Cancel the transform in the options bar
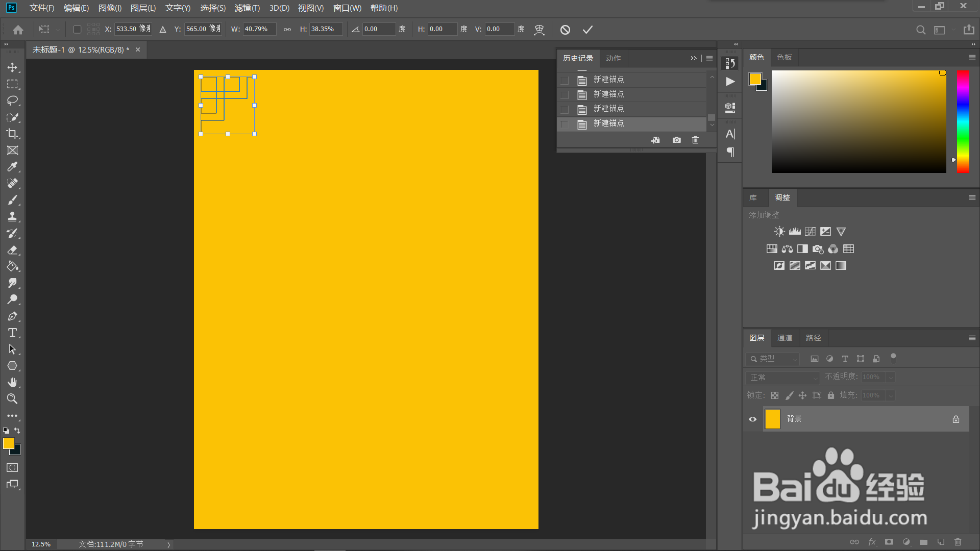Viewport: 980px width, 551px height. (x=565, y=30)
